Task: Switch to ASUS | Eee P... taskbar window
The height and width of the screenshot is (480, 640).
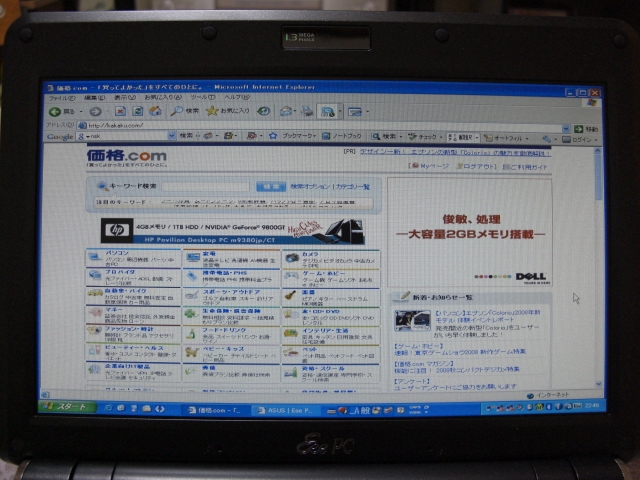Action: click(284, 410)
